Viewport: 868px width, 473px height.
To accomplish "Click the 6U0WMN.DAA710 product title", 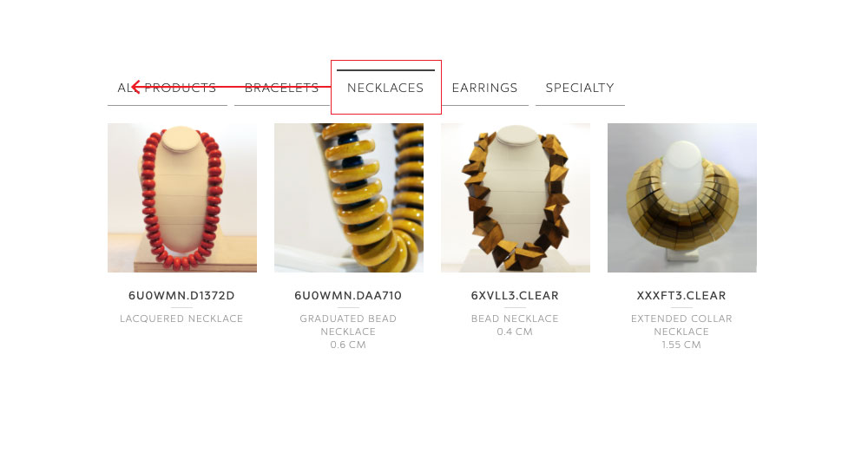I will [x=348, y=296].
